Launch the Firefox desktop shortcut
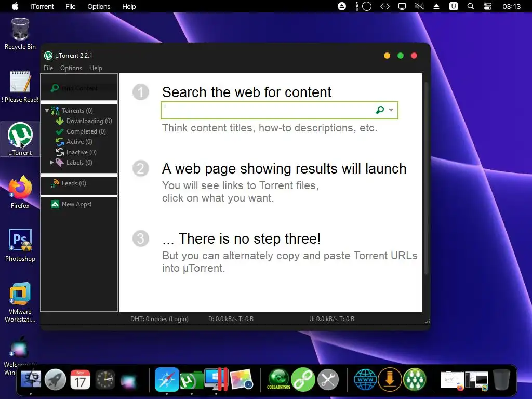This screenshot has height=399, width=532. 20,192
